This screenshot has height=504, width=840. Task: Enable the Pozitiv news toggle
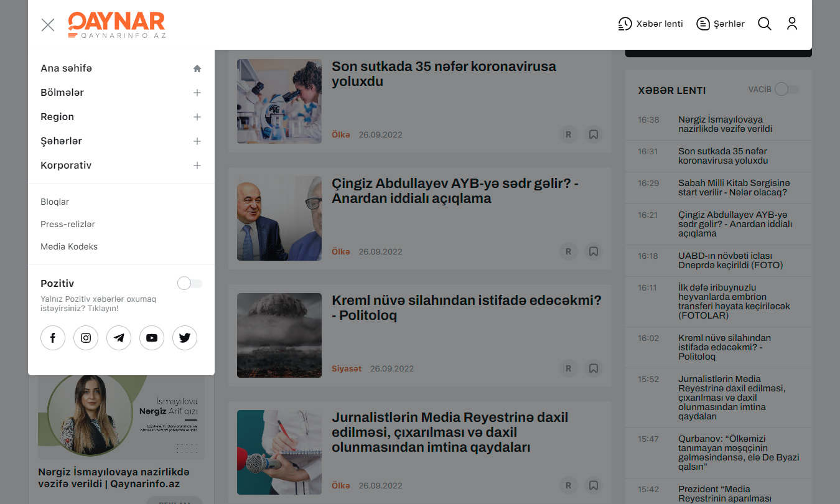coord(189,284)
